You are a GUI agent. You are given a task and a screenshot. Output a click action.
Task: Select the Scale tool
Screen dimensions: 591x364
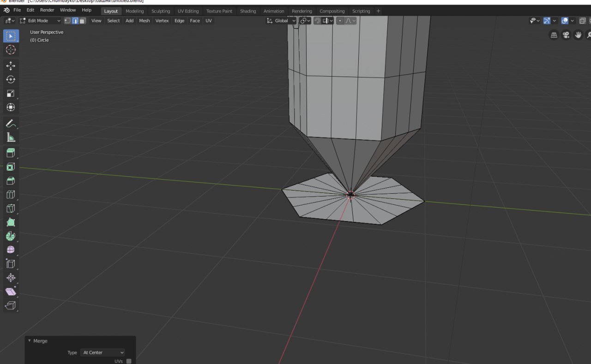tap(11, 93)
